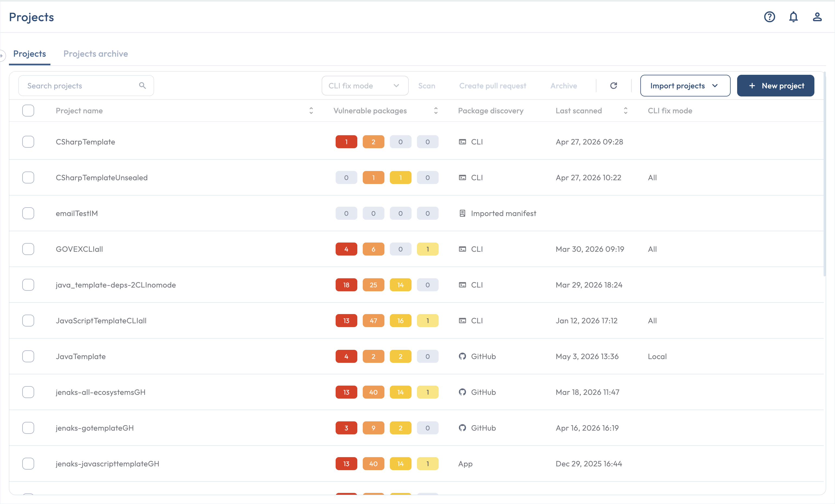Click the manifest icon in emailTestIM row
Image resolution: width=835 pixels, height=504 pixels.
pyautogui.click(x=462, y=214)
